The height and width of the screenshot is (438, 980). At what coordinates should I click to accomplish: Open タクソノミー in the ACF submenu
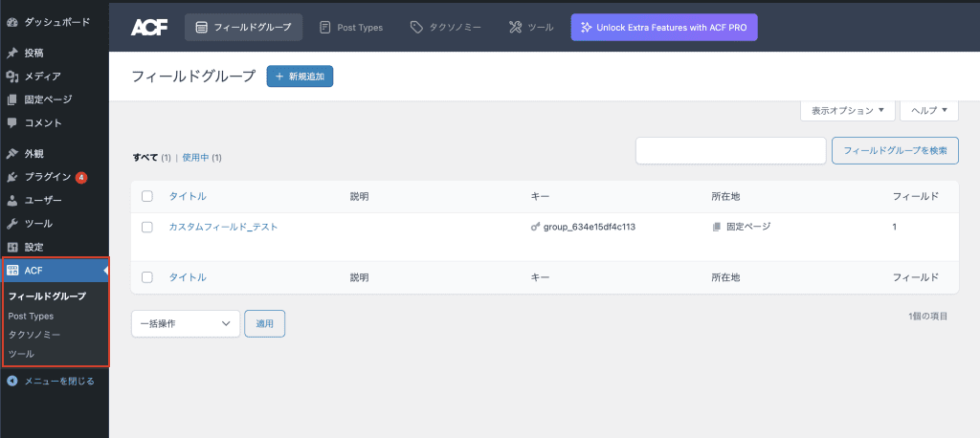34,335
